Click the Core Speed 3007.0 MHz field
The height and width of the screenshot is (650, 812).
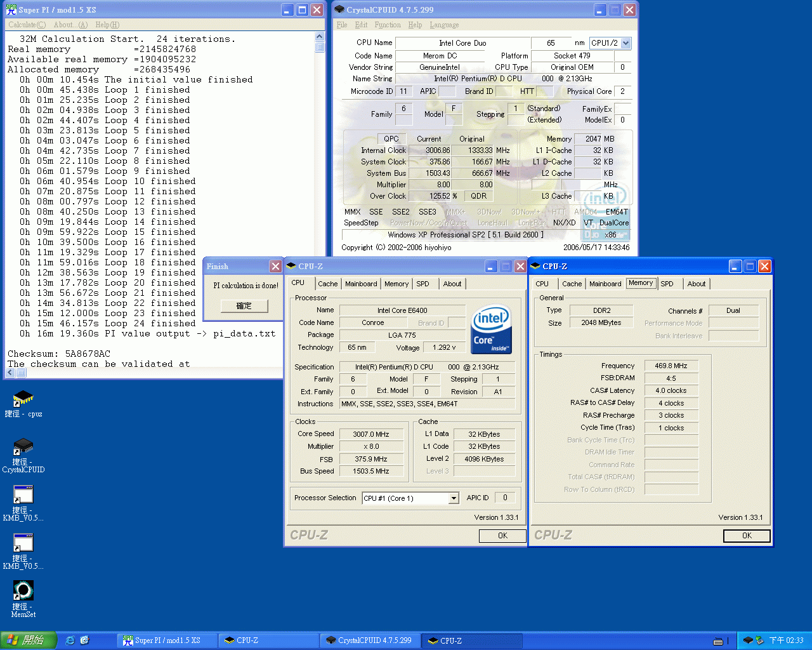coord(371,434)
